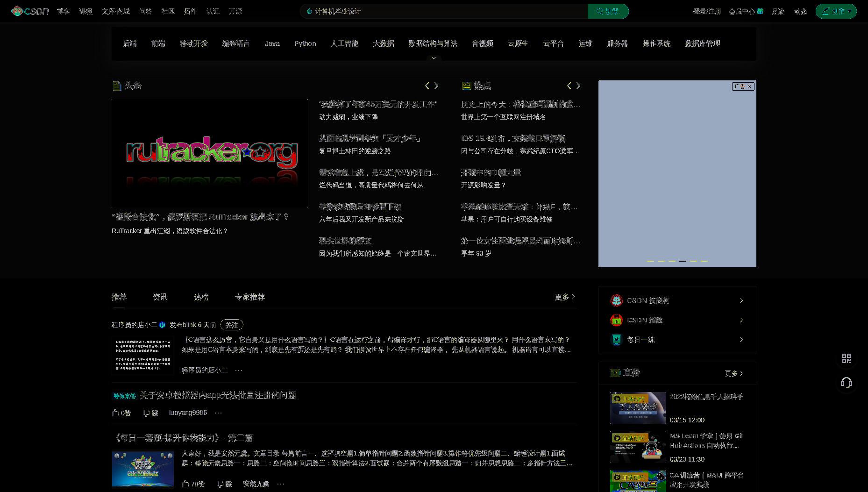Click the 等你来答 badge
Viewport: 868px width, 492px height.
[124, 396]
